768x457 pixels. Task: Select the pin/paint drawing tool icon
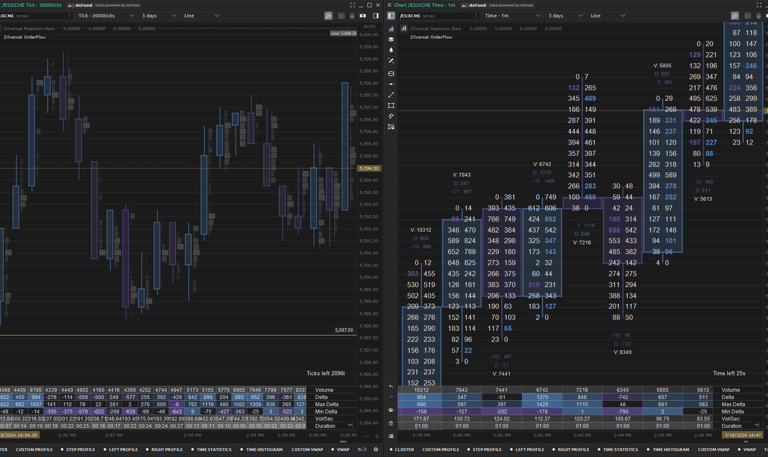click(391, 116)
